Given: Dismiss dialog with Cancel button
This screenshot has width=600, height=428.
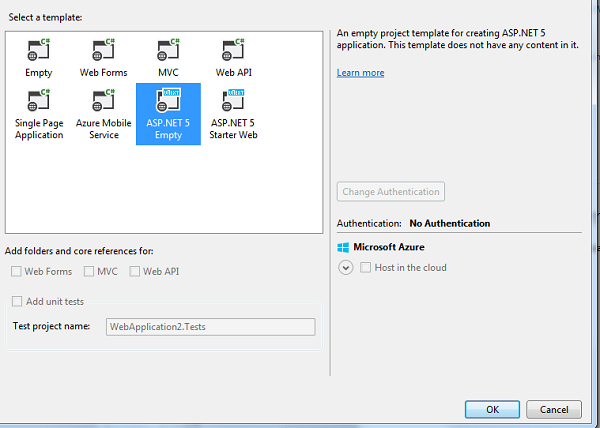Looking at the screenshot, I should [554, 410].
